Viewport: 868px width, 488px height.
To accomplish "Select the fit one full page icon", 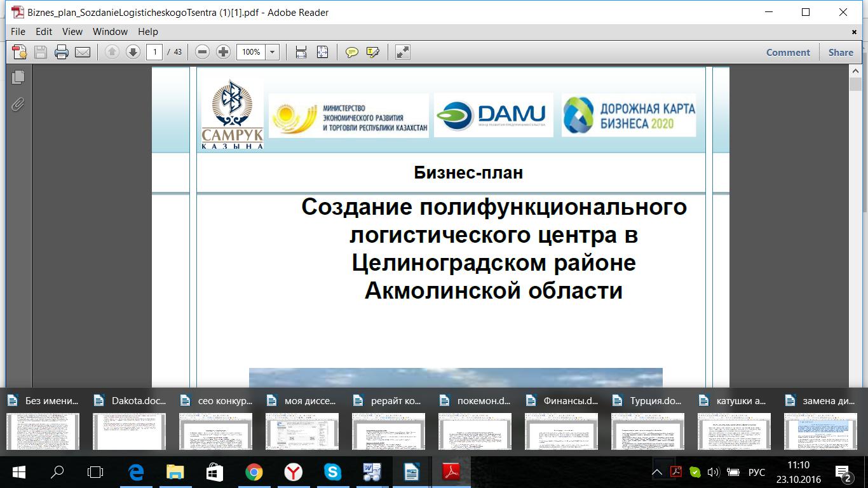I will tap(322, 52).
